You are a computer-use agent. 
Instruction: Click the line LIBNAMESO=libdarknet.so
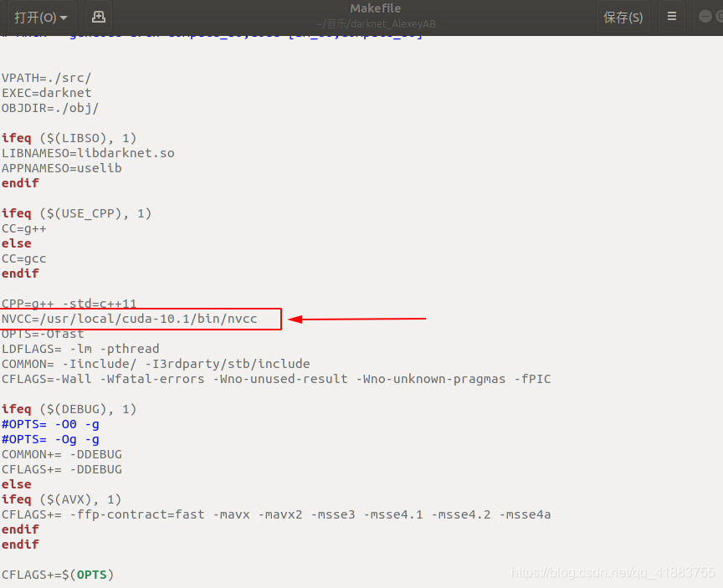pos(88,153)
